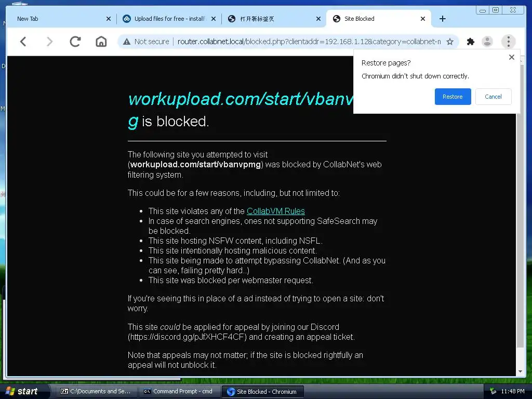Click the scrollbar down arrow

coord(520,371)
